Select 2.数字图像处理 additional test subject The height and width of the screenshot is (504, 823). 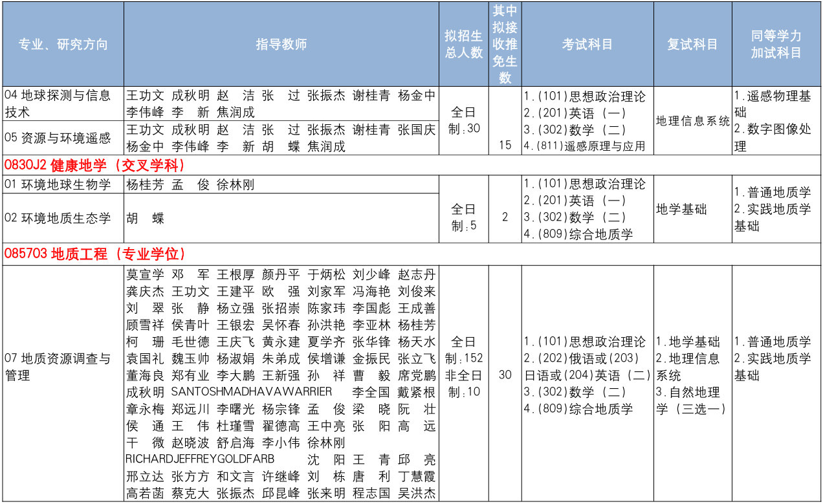(x=773, y=138)
